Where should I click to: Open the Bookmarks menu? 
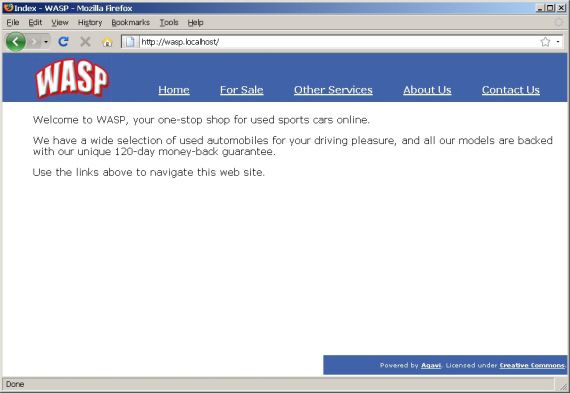point(131,23)
